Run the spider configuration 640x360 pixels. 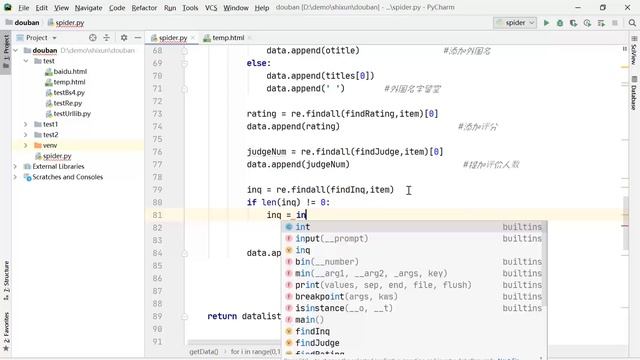(546, 23)
